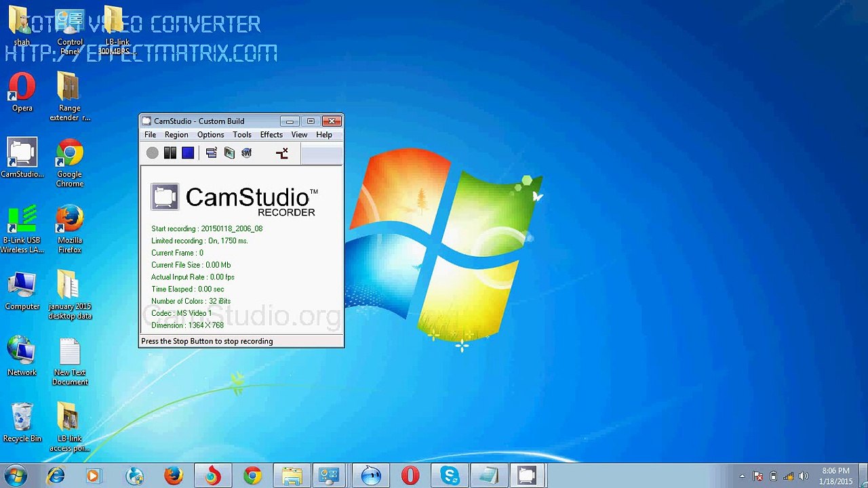Image resolution: width=868 pixels, height=488 pixels.
Task: Select the 'LB-link access point' desktop folder
Action: tap(69, 428)
